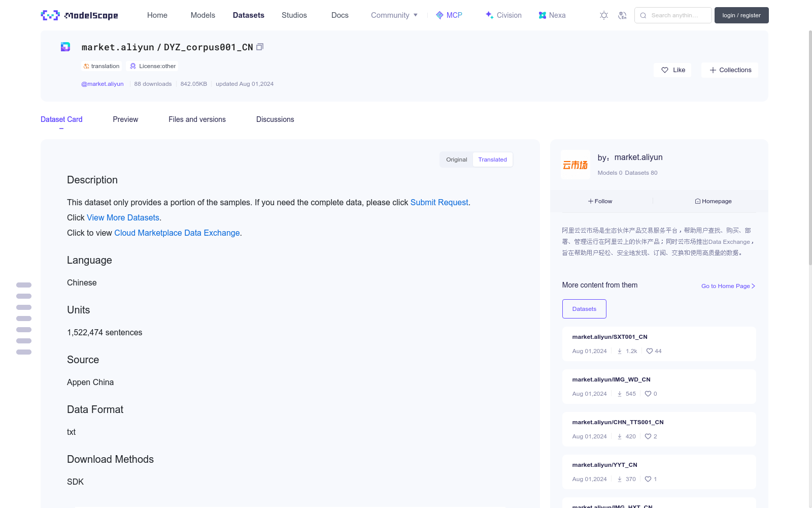Click the Go to Home Page chevron
Viewport: 812px width, 508px height.
[x=753, y=286]
